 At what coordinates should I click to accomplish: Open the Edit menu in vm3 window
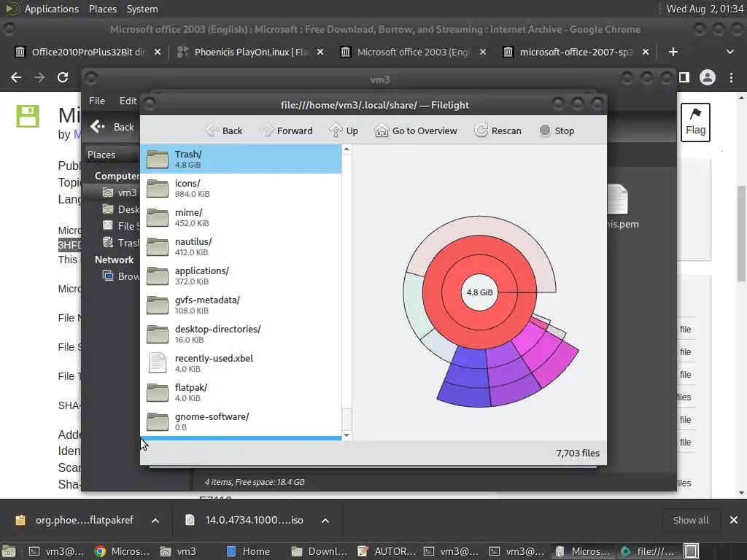pos(128,101)
